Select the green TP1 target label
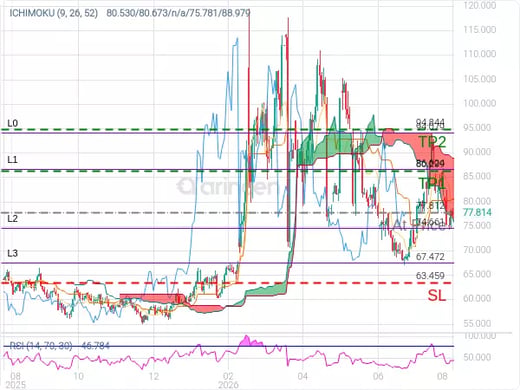Viewport: 520px width, 390px height. pos(432,183)
